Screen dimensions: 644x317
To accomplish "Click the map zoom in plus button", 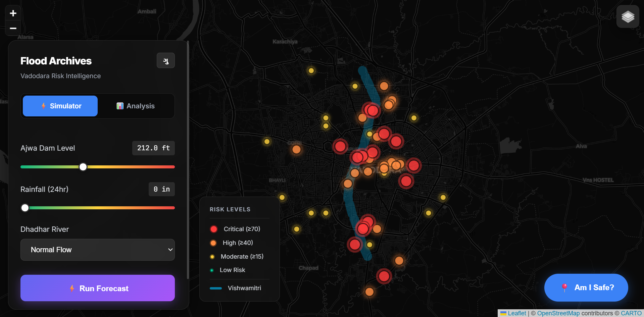I will click(13, 13).
